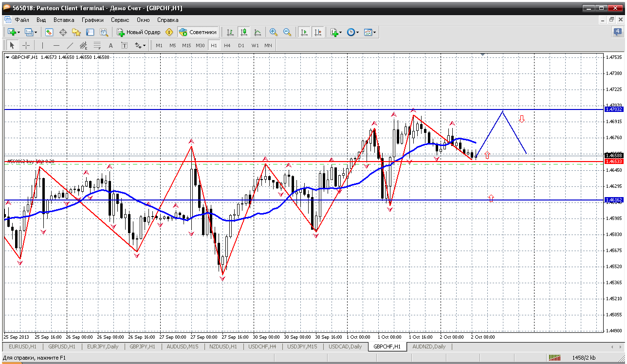Click the zoom out magnifier icon
The height and width of the screenshot is (364, 627).
pos(287,32)
